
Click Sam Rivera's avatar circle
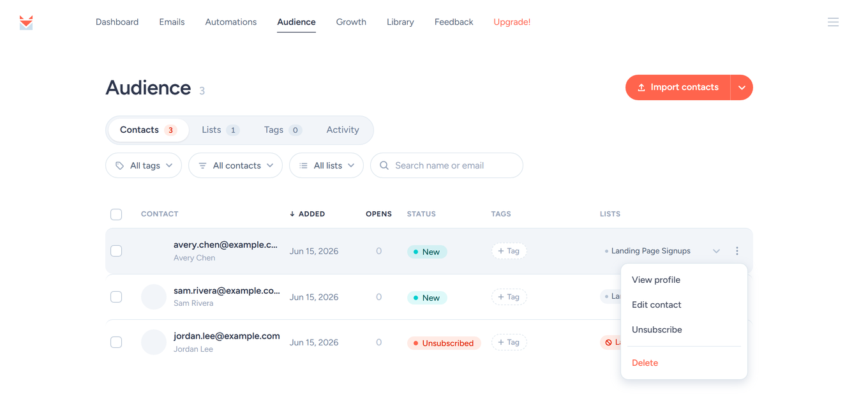coord(154,297)
